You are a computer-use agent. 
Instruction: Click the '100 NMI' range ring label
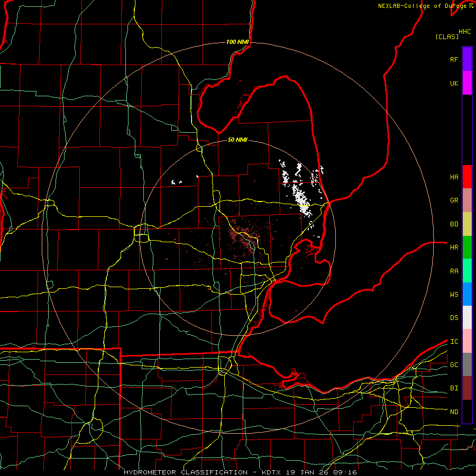[x=237, y=42]
